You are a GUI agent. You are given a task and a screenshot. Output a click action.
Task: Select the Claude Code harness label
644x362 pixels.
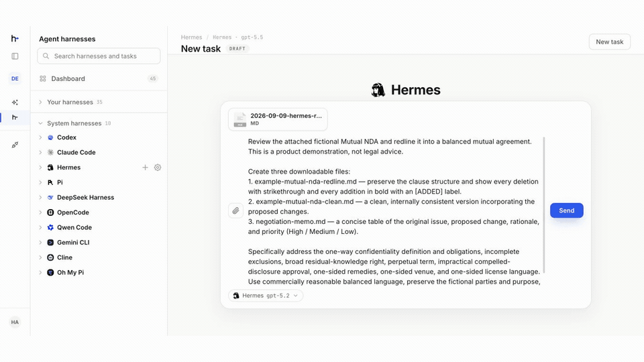[76, 152]
